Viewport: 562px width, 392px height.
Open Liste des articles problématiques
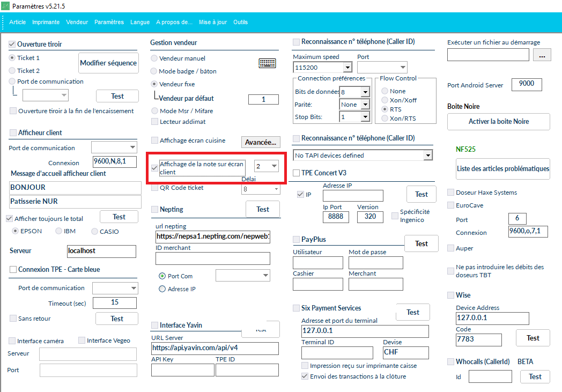503,169
